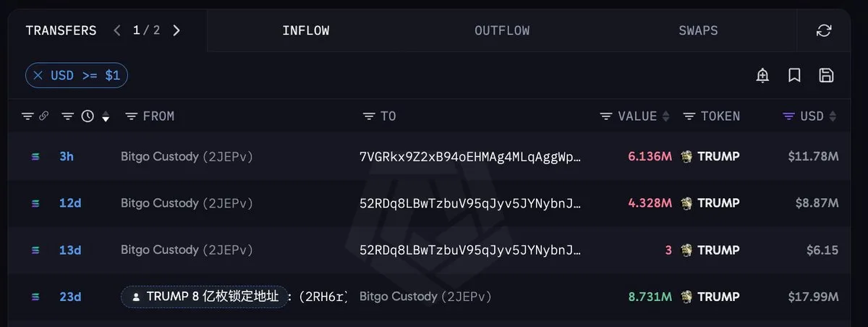Open the TO column filter

[x=369, y=116]
